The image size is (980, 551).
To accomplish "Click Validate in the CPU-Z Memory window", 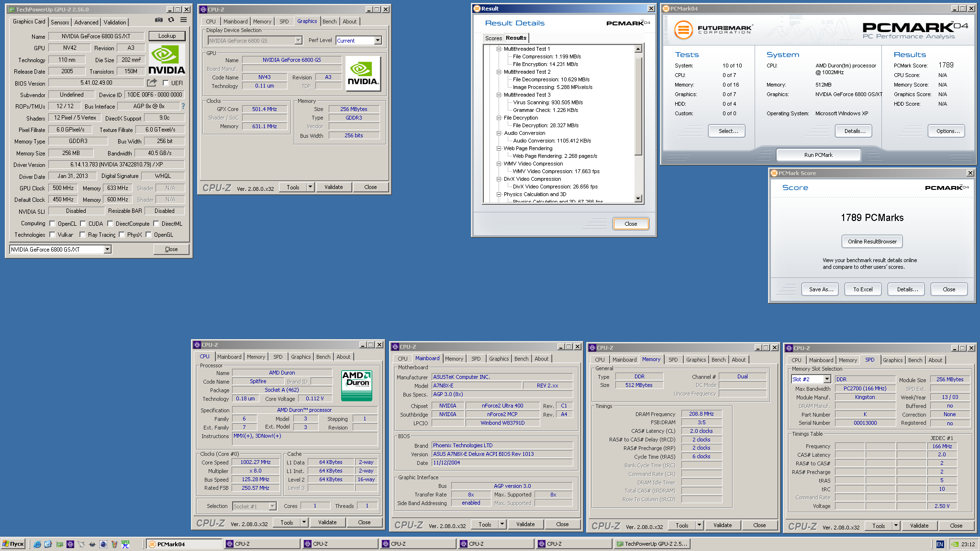I will [x=723, y=525].
